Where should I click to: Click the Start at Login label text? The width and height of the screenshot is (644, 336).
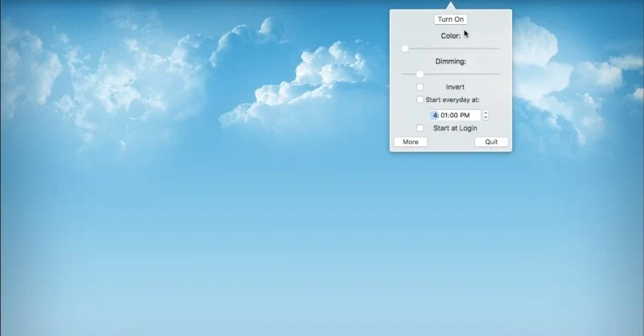tap(455, 128)
